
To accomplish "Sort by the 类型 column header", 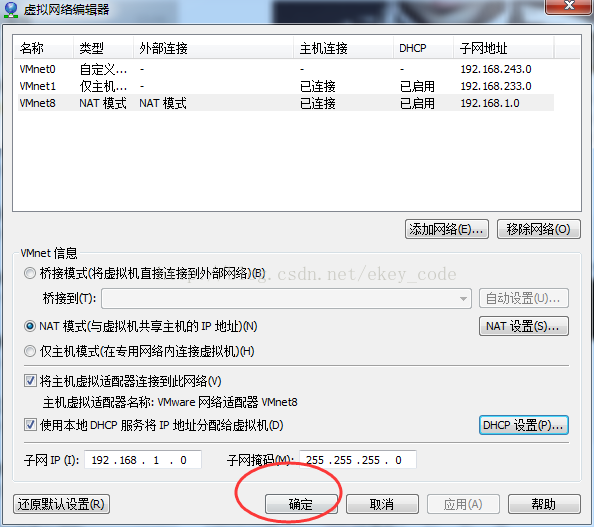I will (x=103, y=48).
